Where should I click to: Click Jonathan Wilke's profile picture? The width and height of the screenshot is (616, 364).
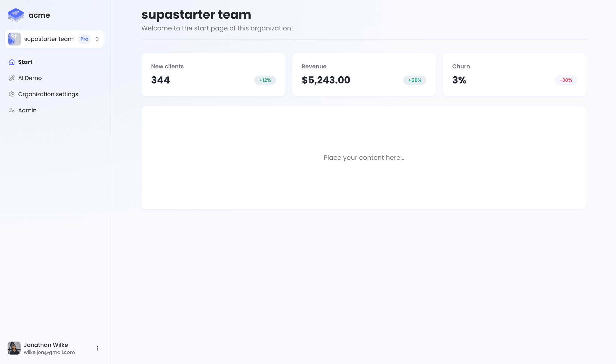pos(14,348)
